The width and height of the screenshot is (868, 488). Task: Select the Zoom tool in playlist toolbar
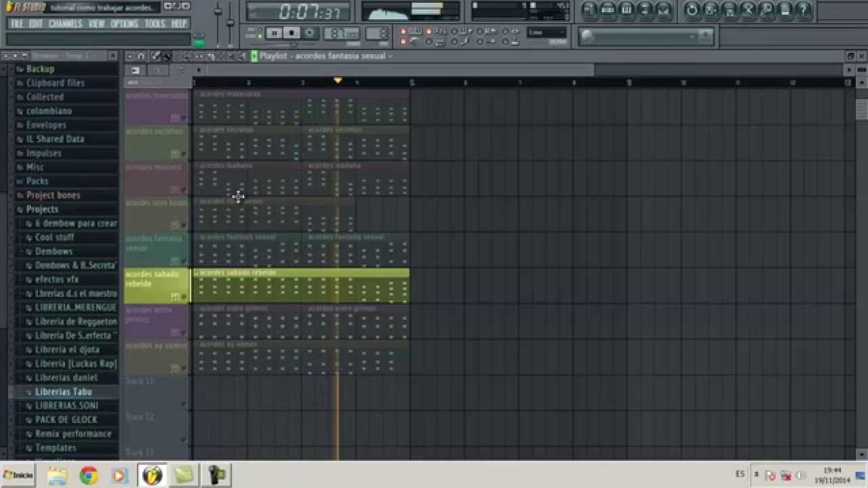tap(232, 56)
